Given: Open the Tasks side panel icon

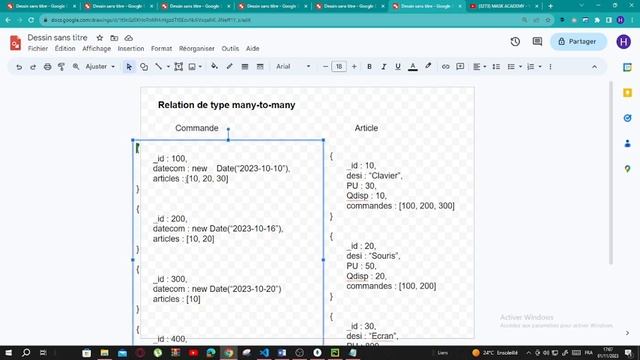Looking at the screenshot, I should click(628, 118).
